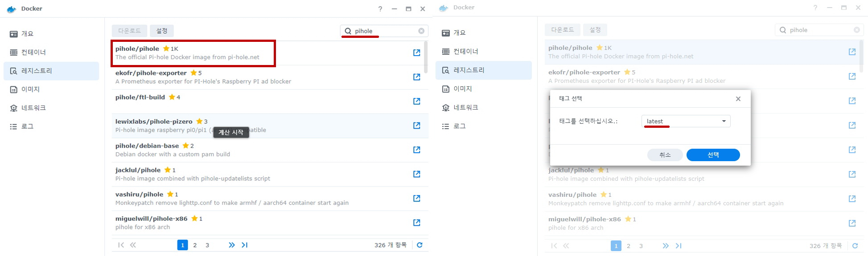Open external link for jacklul/pihole in left window
The height and width of the screenshot is (256, 868).
[x=417, y=174]
